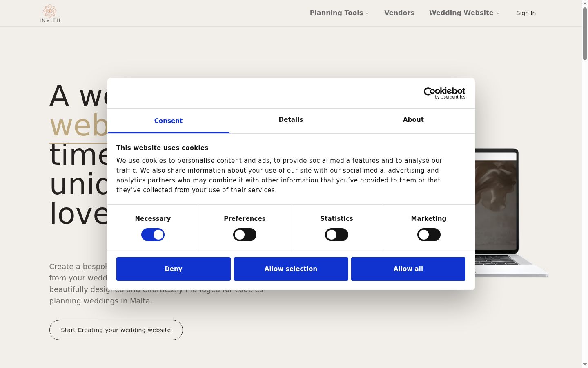Click the Sign In link
Screen dimensions: 588x368
pyautogui.click(x=526, y=13)
